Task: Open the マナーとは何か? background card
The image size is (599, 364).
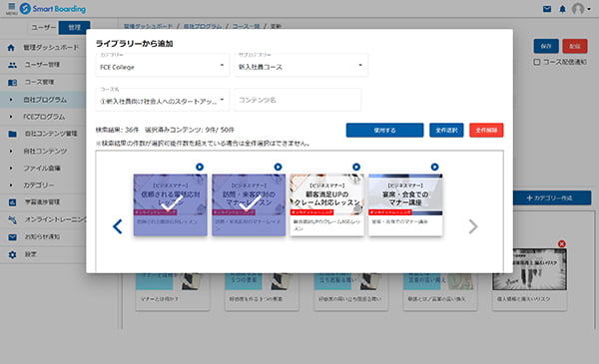Action: [x=173, y=291]
